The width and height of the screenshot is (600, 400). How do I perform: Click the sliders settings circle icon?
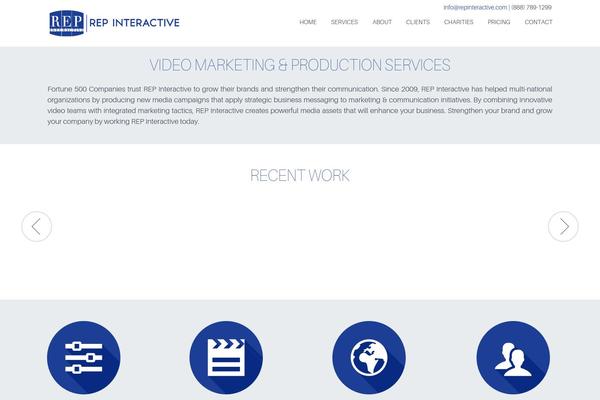(83, 358)
